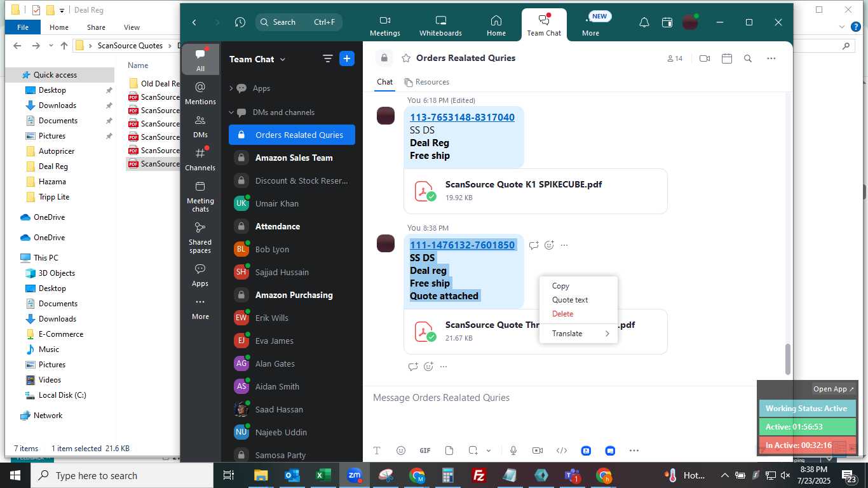
Task: Open Whiteboards tab in Zoom
Action: point(440,25)
